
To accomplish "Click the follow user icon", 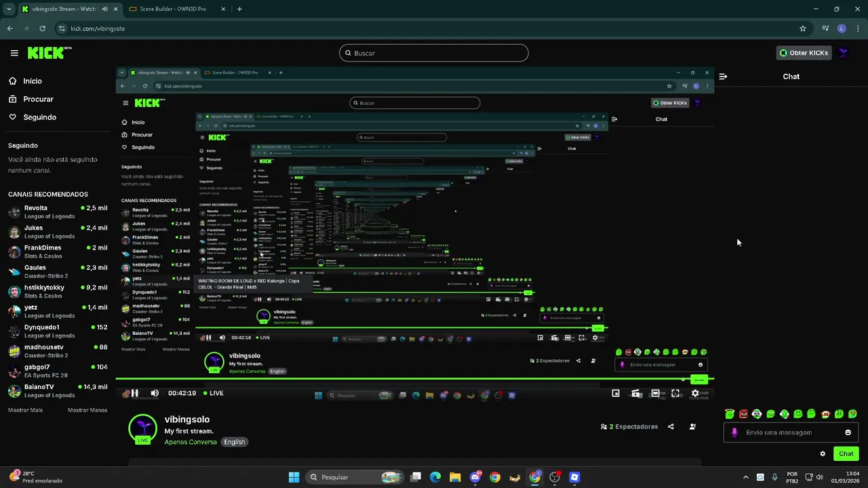I will [692, 427].
